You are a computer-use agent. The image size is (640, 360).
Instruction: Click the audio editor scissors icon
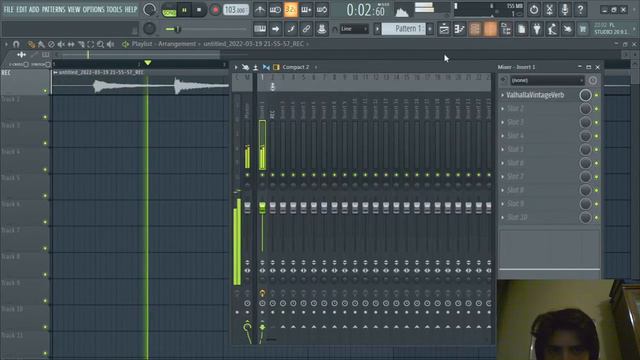click(x=549, y=10)
